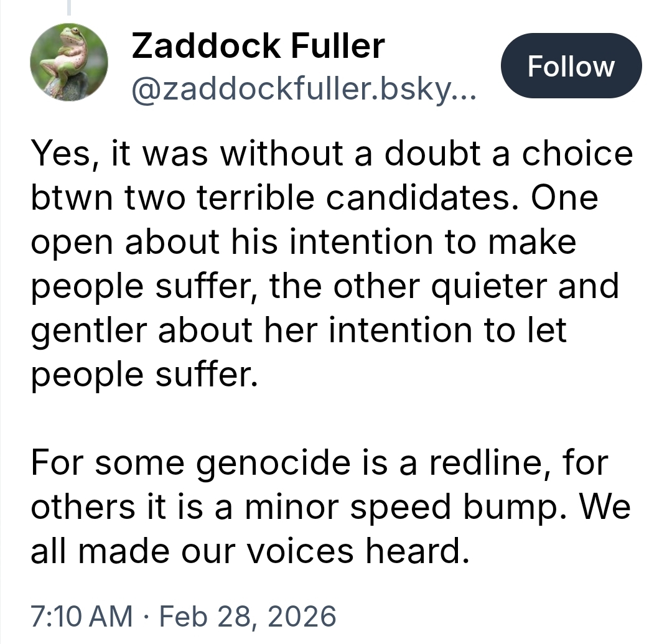Follow Zaddock Fuller with the Follow button
This screenshot has height=644, width=672.
(x=571, y=66)
